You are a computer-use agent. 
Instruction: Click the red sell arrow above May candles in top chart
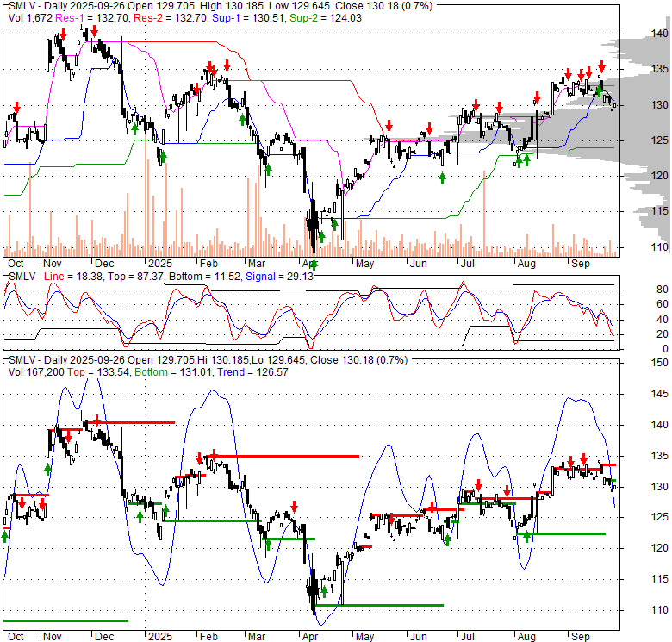click(x=389, y=126)
